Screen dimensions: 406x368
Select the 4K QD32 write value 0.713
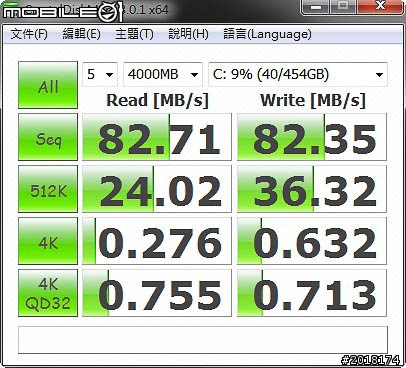(312, 293)
